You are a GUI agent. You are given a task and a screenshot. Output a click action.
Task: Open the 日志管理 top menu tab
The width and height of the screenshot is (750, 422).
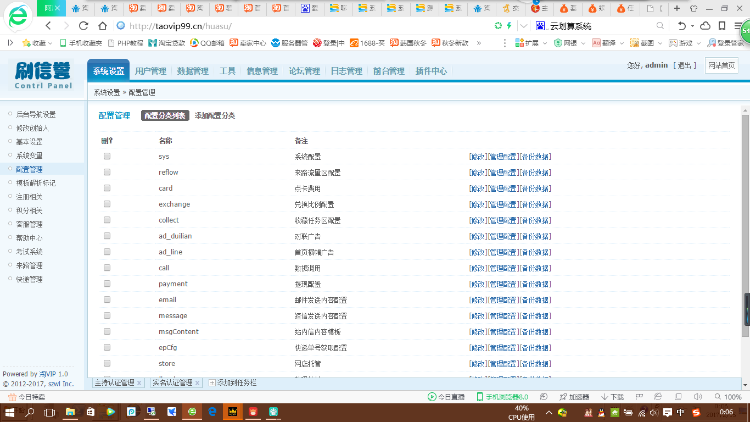click(x=346, y=71)
